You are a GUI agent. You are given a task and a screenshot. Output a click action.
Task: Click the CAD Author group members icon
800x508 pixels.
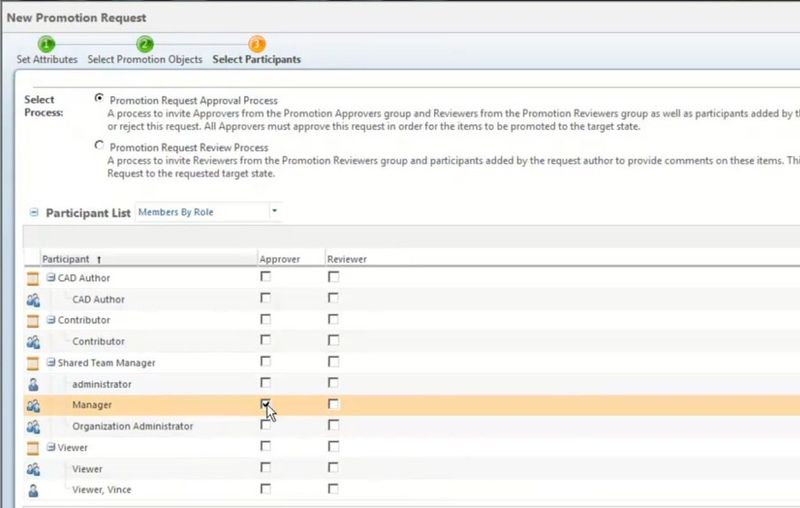pyautogui.click(x=33, y=300)
